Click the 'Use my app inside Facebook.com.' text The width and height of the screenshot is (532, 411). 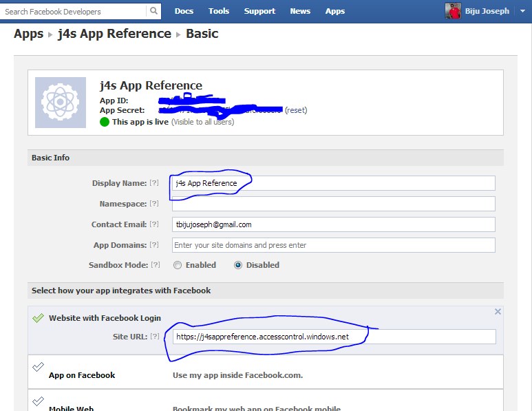click(237, 375)
